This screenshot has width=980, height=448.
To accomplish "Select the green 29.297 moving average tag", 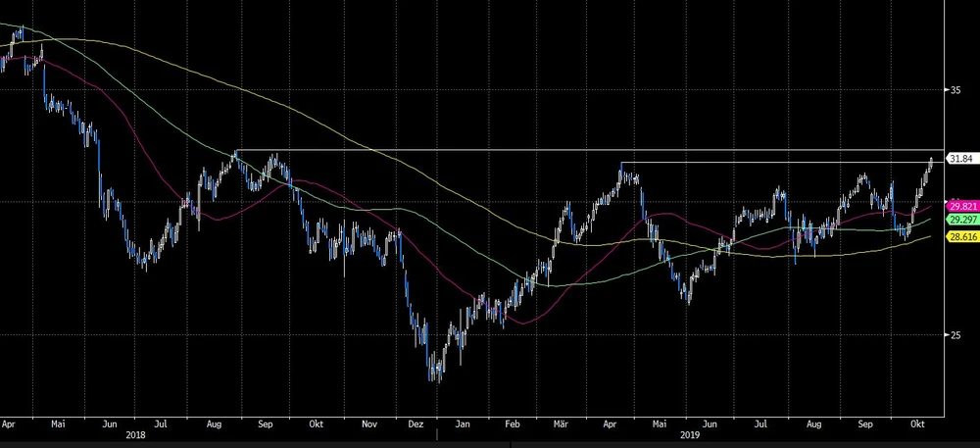I will coord(959,222).
